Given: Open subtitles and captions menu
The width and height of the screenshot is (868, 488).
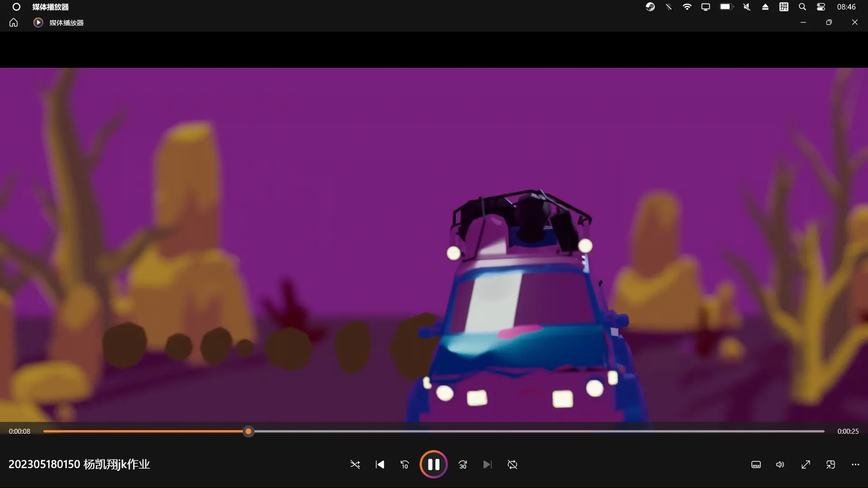Looking at the screenshot, I should (x=756, y=465).
